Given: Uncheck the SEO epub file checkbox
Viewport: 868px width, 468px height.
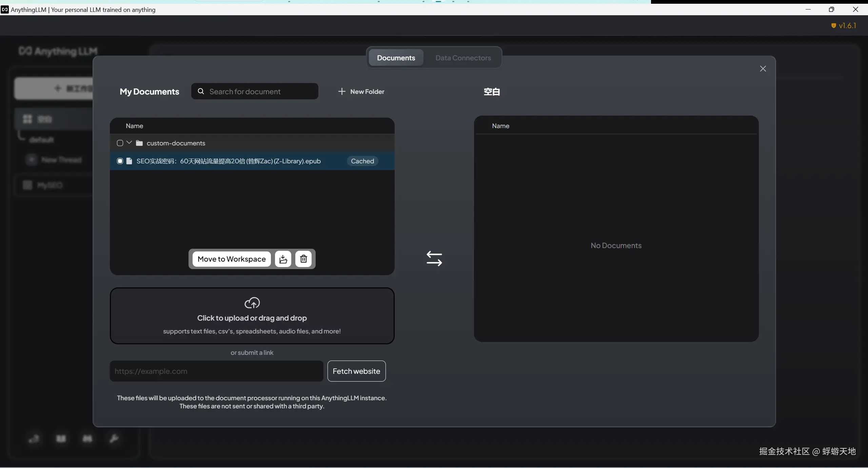Looking at the screenshot, I should point(120,161).
